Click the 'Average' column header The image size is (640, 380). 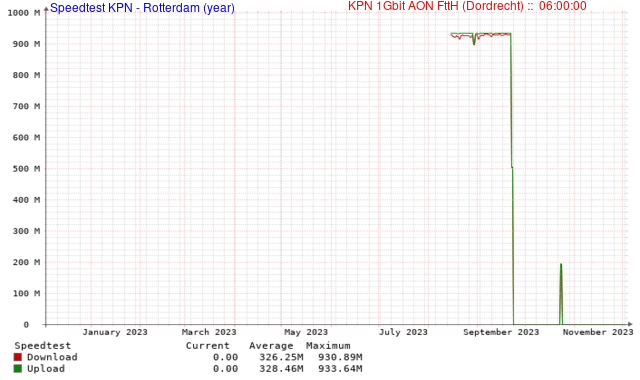point(271,346)
